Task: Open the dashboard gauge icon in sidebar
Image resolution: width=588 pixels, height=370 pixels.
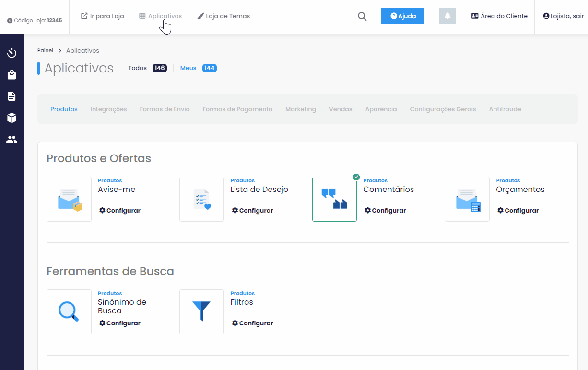Action: [12, 53]
